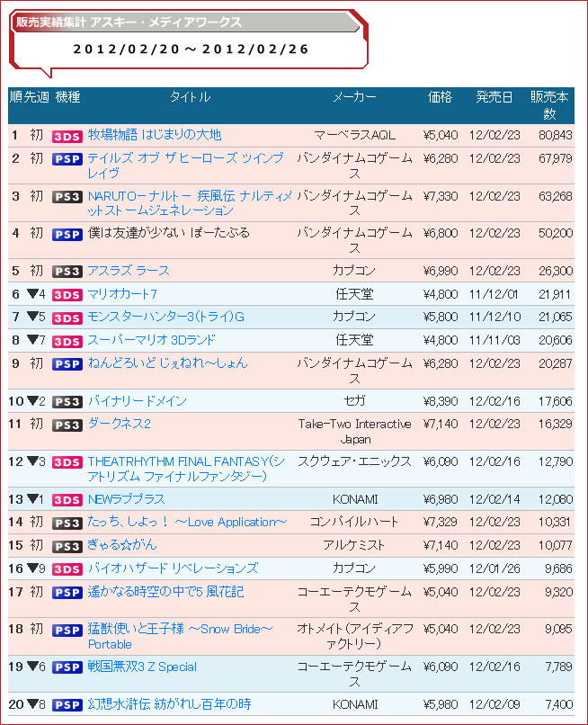Click the PS3 badge beside NARUTO 疾風伝

[67, 197]
